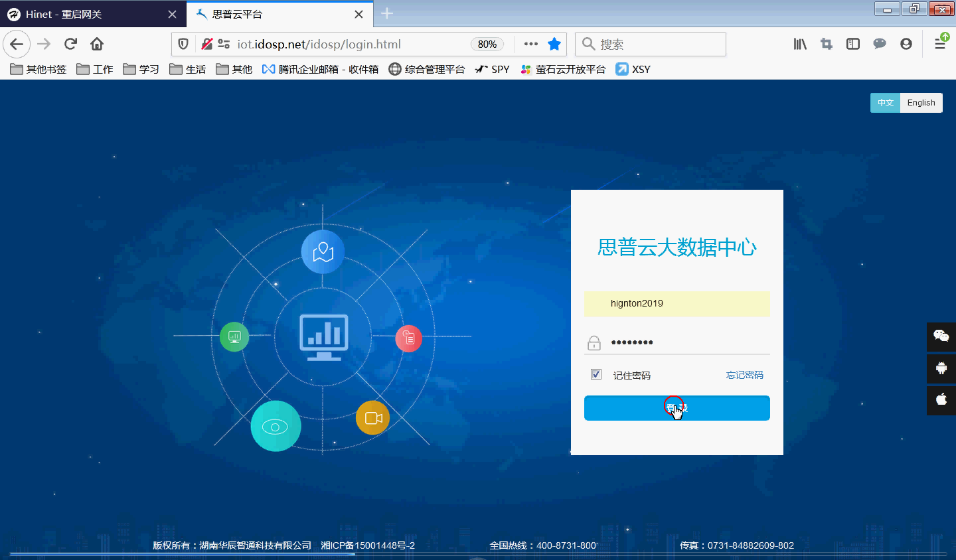
Task: Open Firefox hamburger application menu
Action: [x=940, y=44]
